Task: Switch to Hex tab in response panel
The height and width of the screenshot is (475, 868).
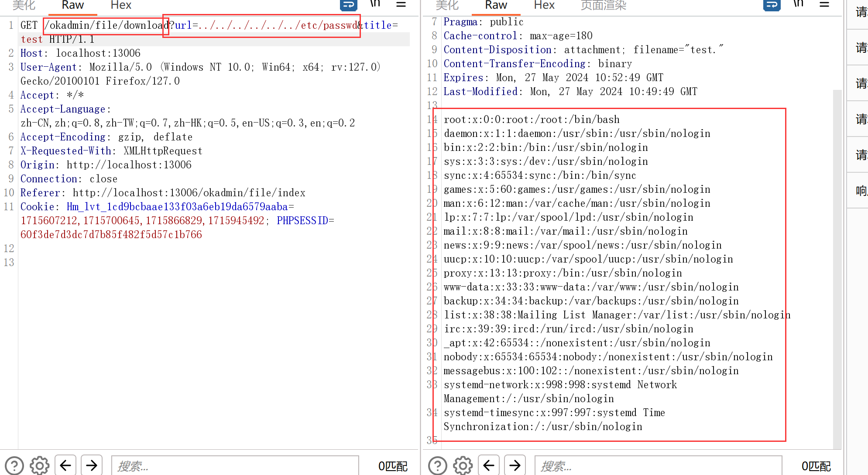Action: coord(544,5)
